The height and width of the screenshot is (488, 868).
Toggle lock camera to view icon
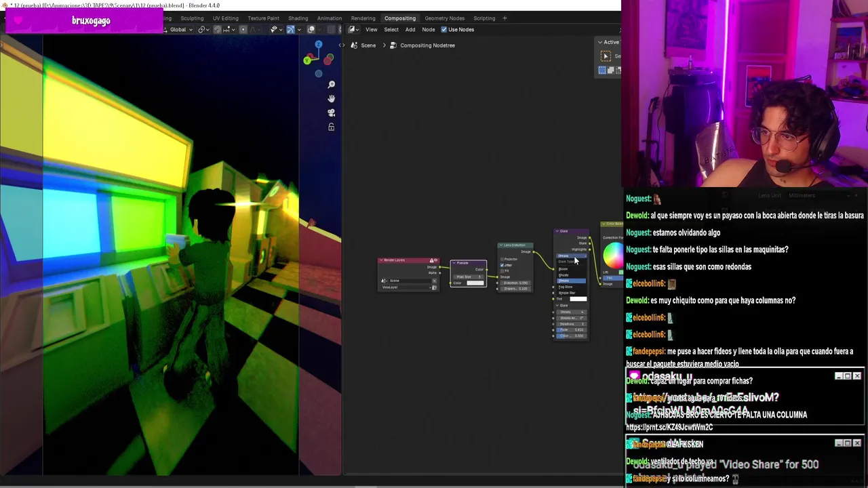332,127
